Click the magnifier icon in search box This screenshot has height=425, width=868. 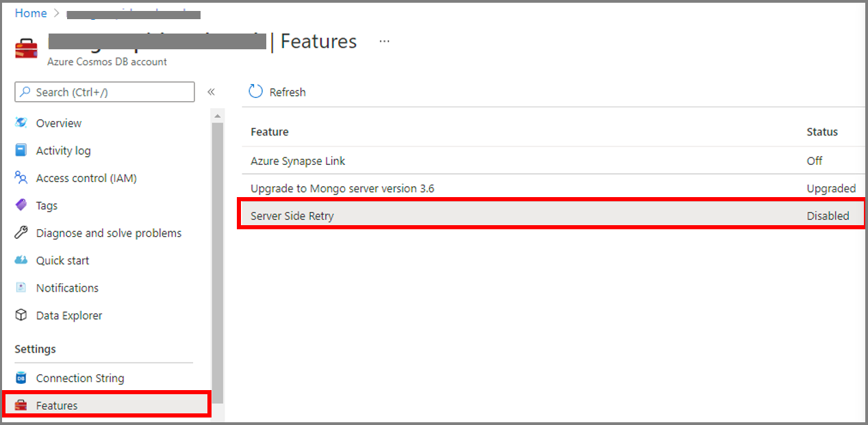tap(25, 92)
